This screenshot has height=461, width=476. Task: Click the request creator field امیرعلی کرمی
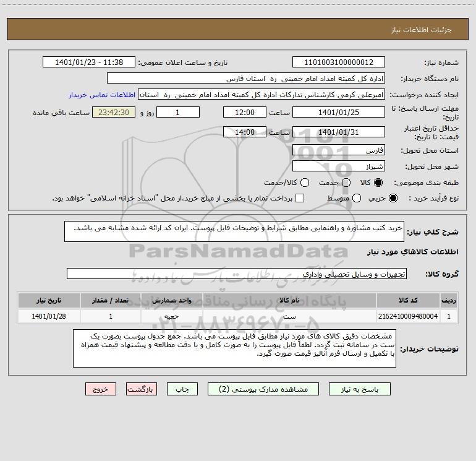click(261, 95)
